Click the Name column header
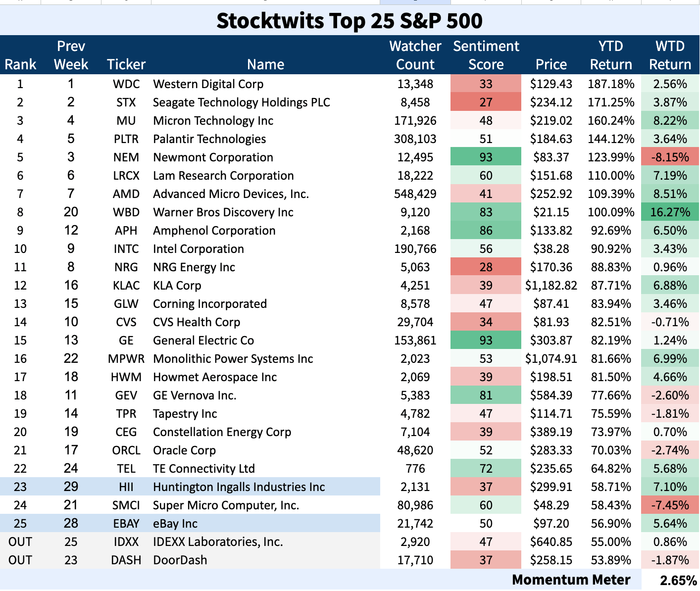Image resolution: width=700 pixels, height=591 pixels. [266, 64]
